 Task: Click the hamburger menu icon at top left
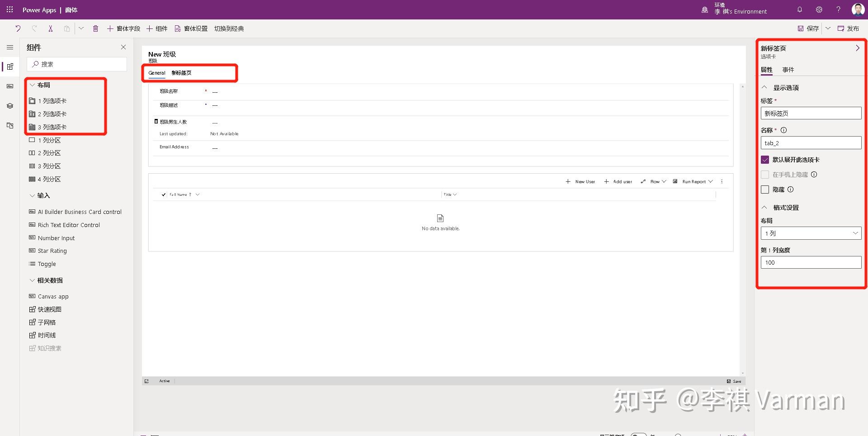pos(9,47)
